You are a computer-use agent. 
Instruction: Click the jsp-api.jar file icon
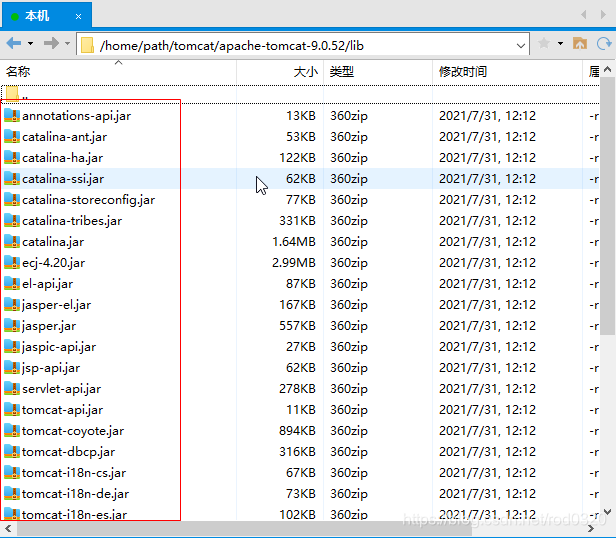point(12,367)
